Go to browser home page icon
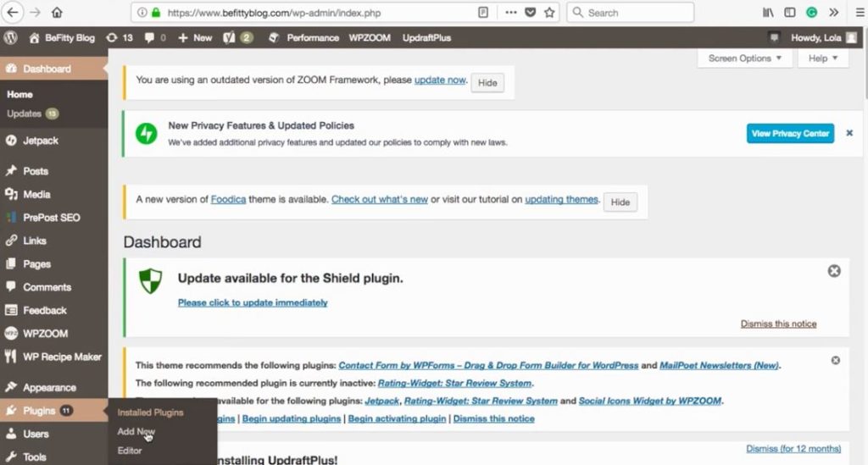This screenshot has width=868, height=465. [57, 12]
